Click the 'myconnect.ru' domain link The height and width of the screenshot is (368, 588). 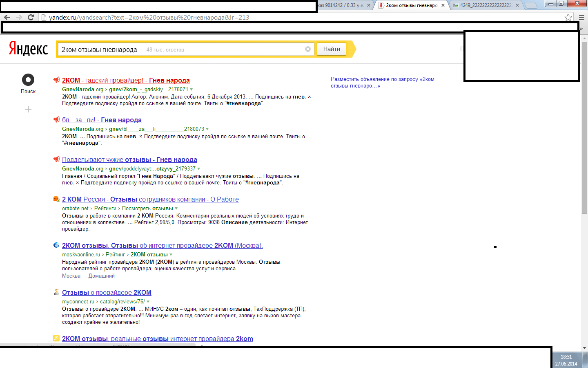tap(78, 302)
